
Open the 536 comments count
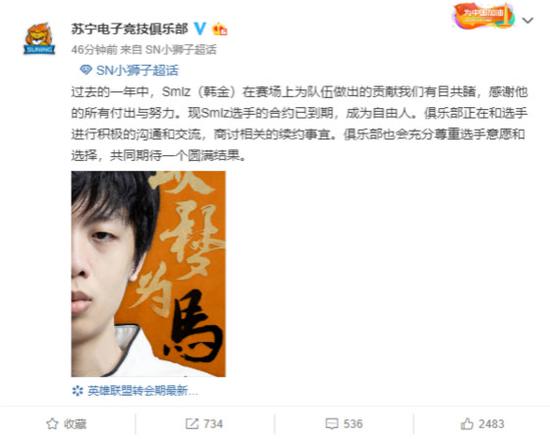click(x=353, y=424)
